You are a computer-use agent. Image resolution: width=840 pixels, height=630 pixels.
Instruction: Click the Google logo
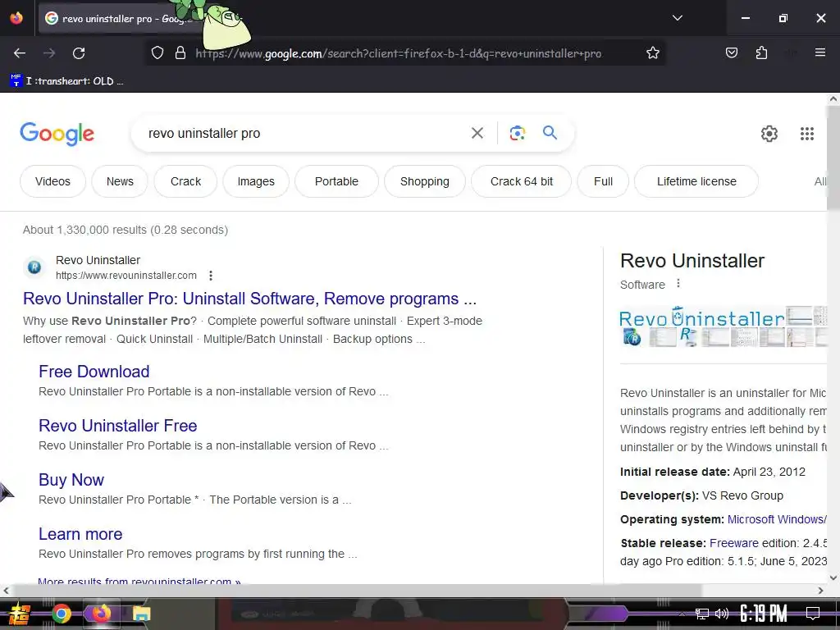[x=57, y=134]
